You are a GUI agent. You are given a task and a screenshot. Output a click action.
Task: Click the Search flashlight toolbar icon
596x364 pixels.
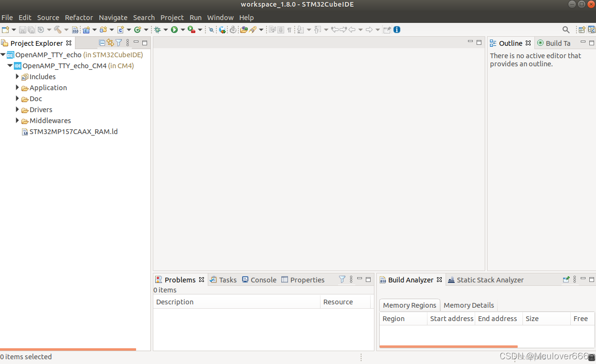(x=253, y=30)
